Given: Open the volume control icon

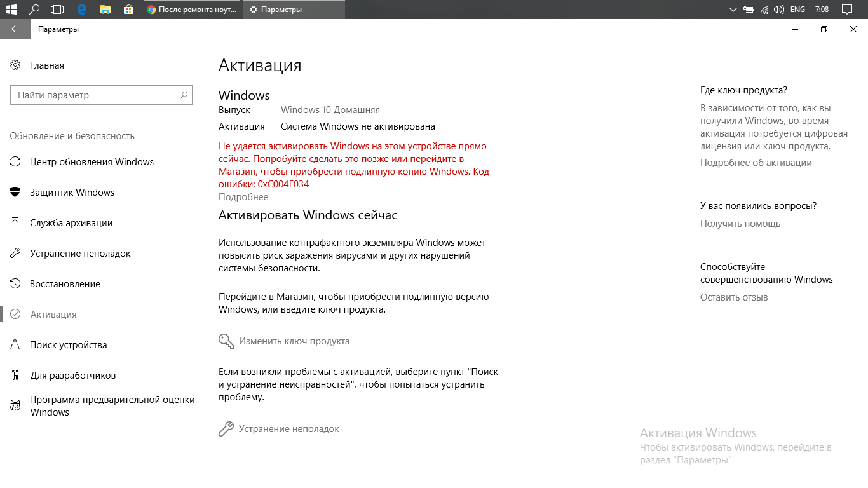Looking at the screenshot, I should (779, 10).
